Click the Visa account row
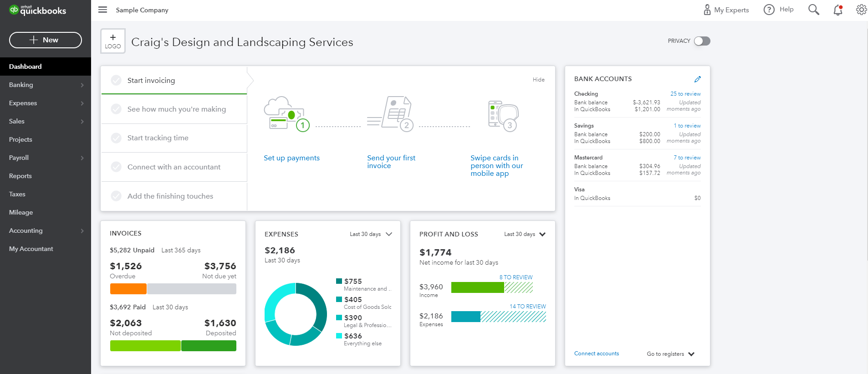The image size is (868, 374). (637, 194)
